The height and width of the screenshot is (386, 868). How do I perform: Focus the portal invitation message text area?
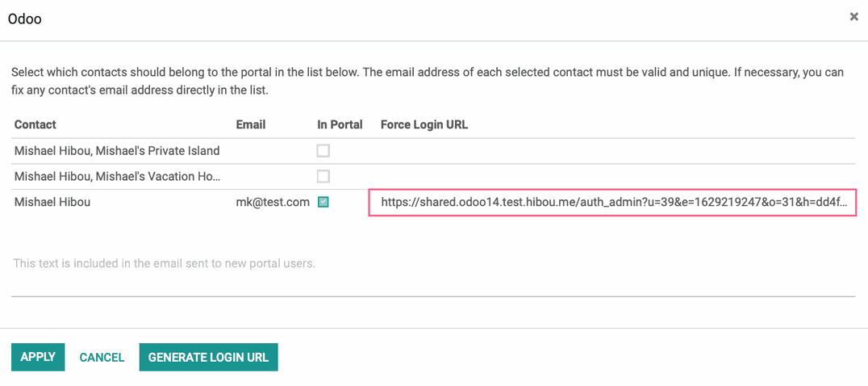(x=433, y=271)
